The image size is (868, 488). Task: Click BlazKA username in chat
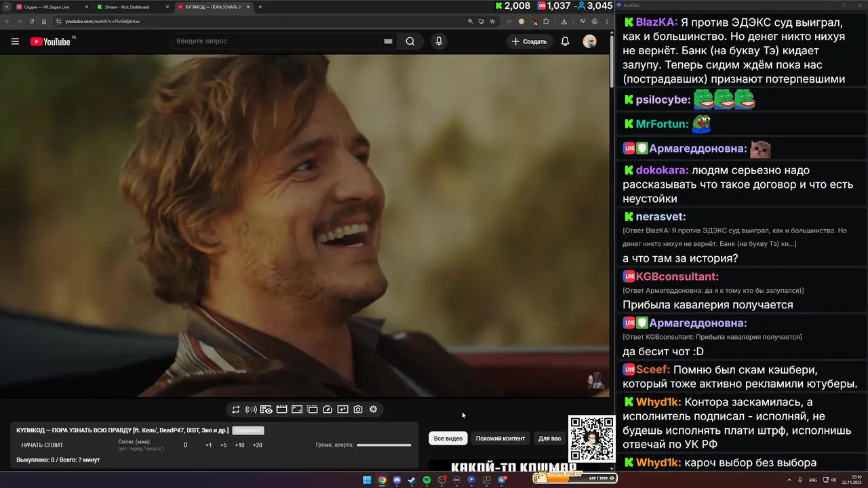(656, 22)
